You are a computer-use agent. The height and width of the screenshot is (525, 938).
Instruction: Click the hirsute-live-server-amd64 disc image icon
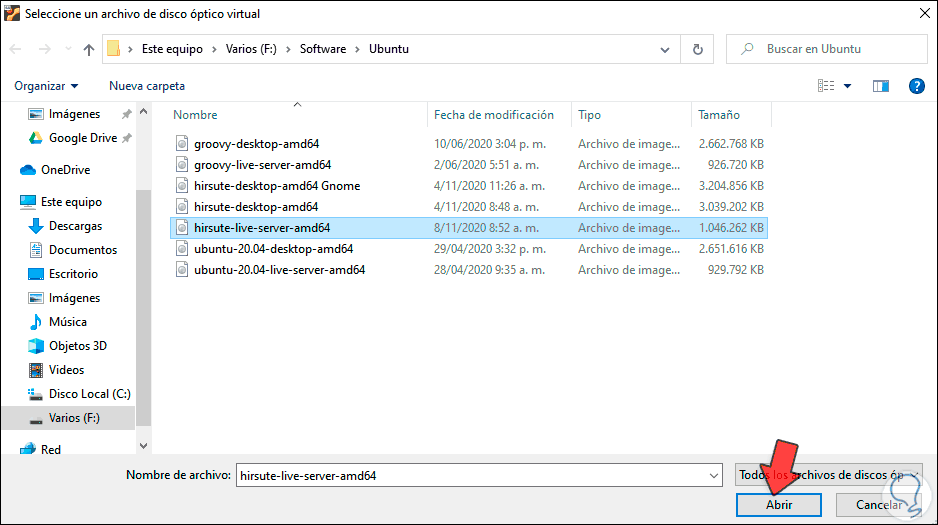click(182, 228)
